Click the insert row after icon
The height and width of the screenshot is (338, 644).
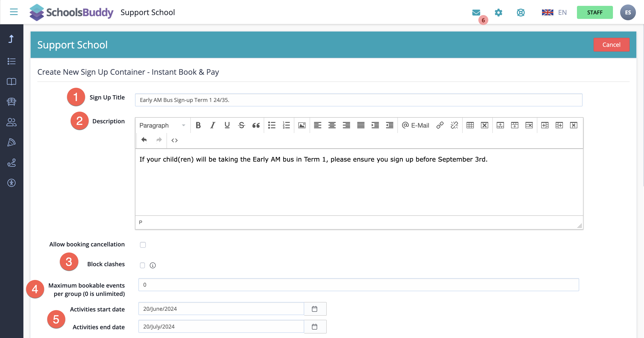pos(514,126)
